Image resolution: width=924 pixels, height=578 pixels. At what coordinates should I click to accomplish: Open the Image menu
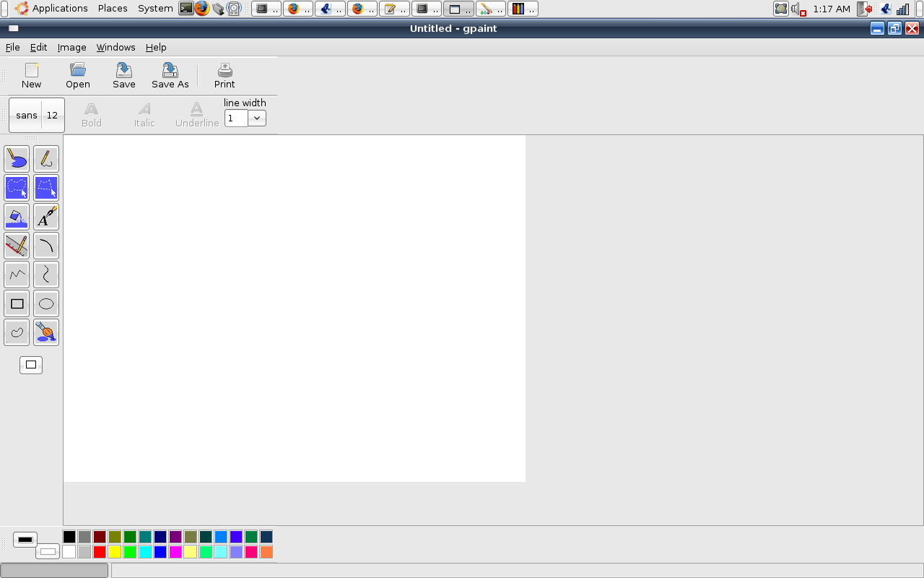[x=71, y=47]
